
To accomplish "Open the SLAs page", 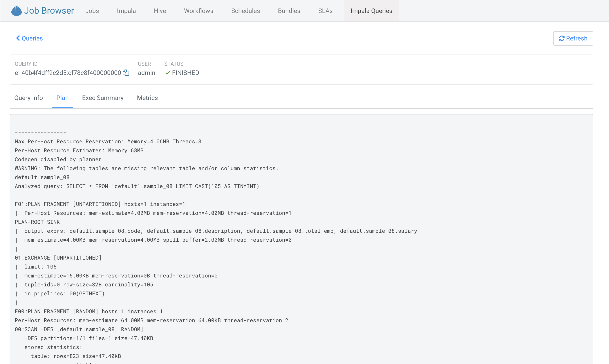I will coord(325,11).
